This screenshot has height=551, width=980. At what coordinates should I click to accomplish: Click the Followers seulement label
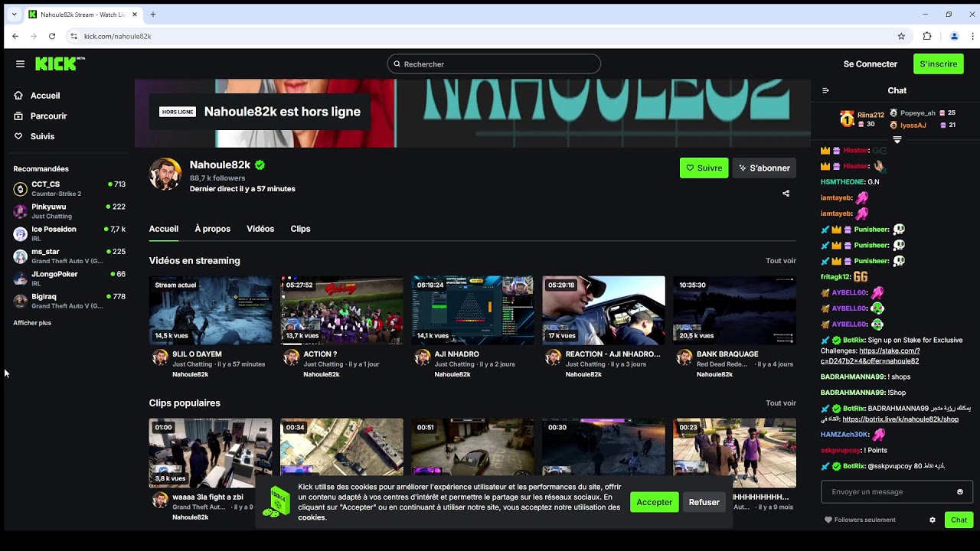coord(865,520)
